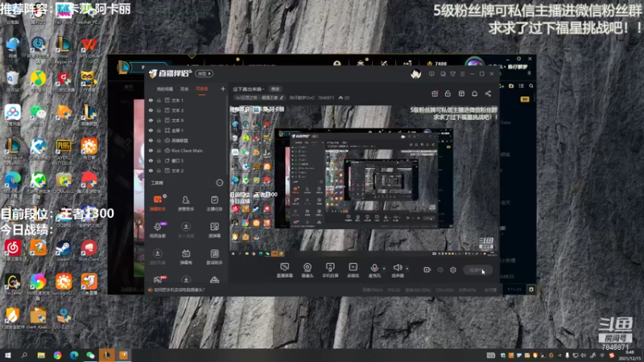This screenshot has height=362, width=644.
Task: Select the middle scene tab
Action: coord(184,88)
